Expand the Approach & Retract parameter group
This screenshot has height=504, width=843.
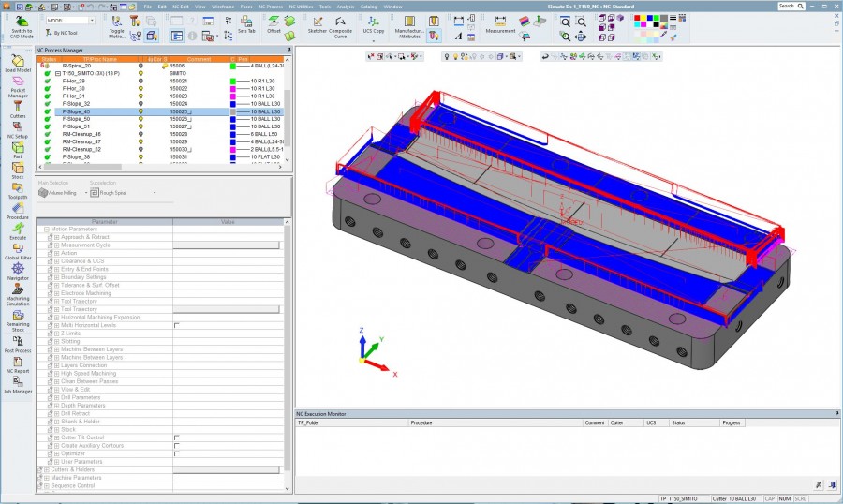point(56,238)
